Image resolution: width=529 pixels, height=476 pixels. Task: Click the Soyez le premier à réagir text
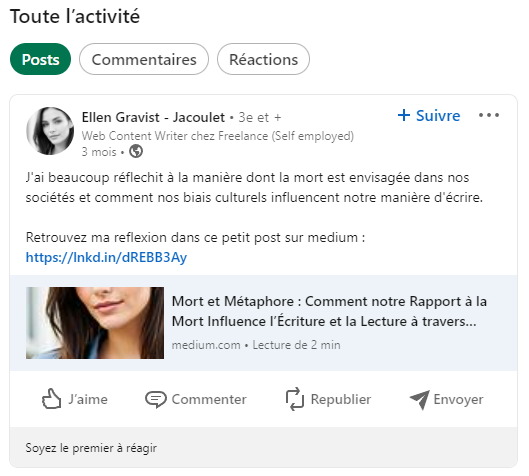tap(91, 448)
